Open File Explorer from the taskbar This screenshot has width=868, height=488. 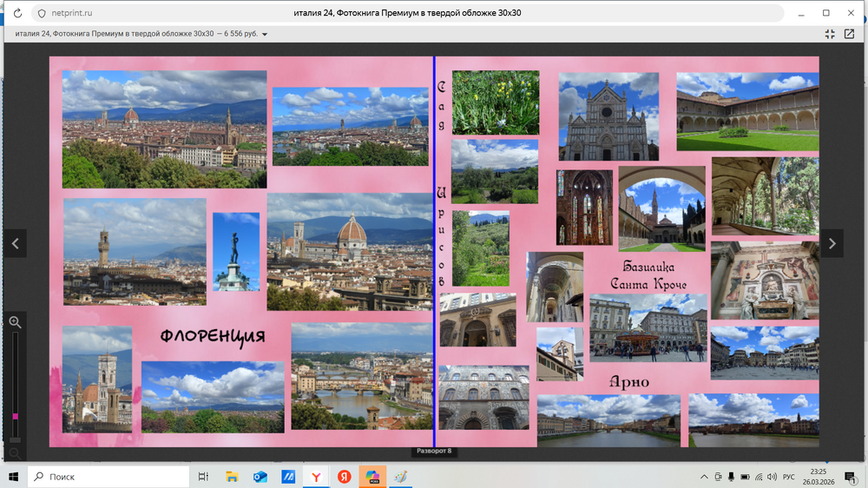tap(232, 477)
